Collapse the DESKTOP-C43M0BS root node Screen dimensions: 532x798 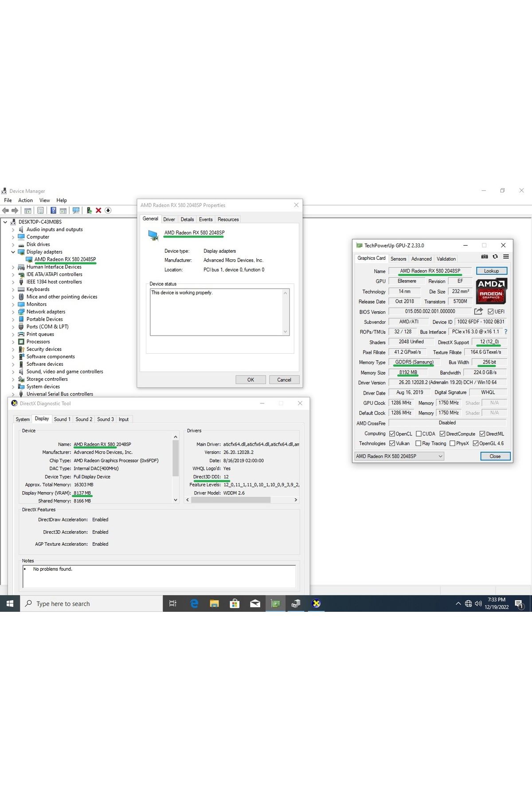coord(5,222)
